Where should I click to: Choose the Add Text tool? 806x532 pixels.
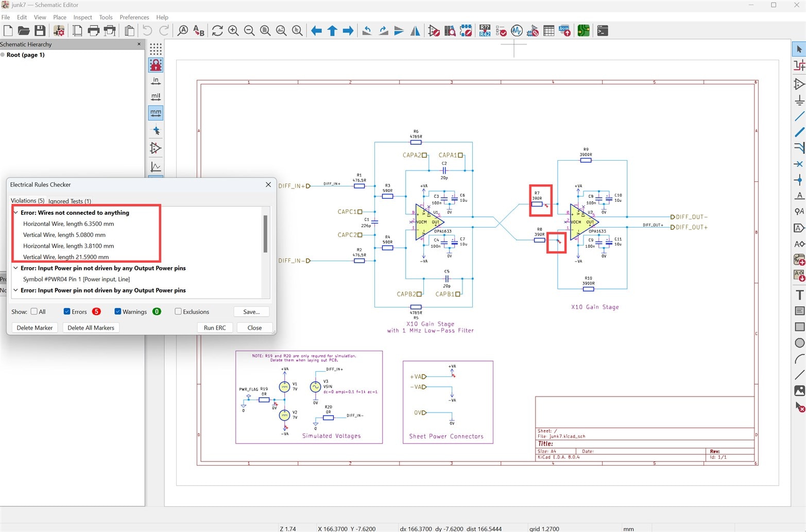799,295
